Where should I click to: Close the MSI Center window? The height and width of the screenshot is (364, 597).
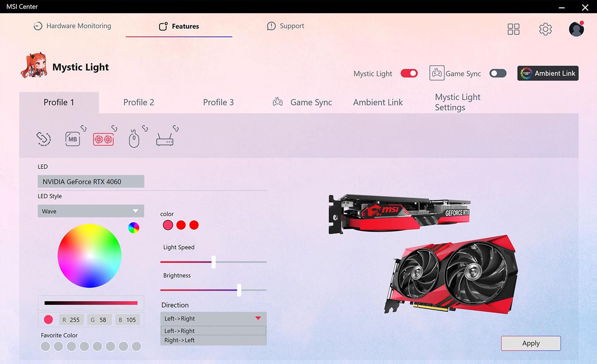click(585, 7)
